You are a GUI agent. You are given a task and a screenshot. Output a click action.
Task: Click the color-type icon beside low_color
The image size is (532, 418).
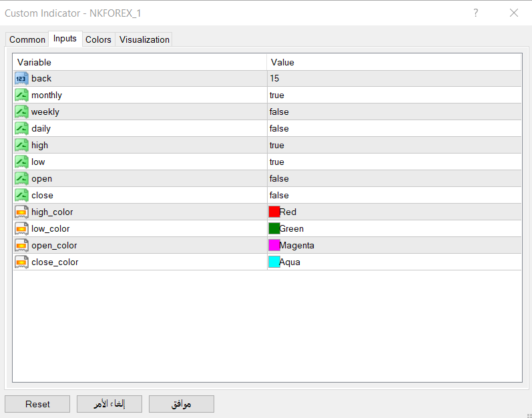click(21, 229)
